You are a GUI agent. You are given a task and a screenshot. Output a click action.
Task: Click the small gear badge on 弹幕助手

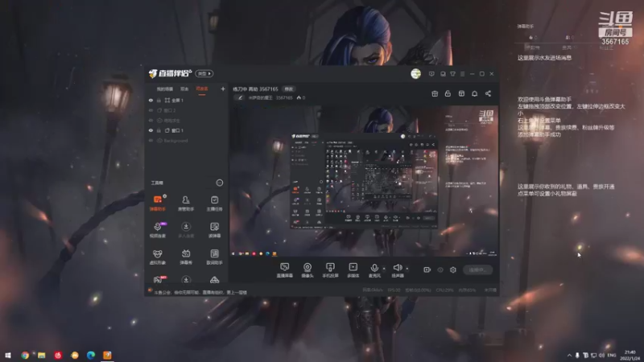(164, 196)
